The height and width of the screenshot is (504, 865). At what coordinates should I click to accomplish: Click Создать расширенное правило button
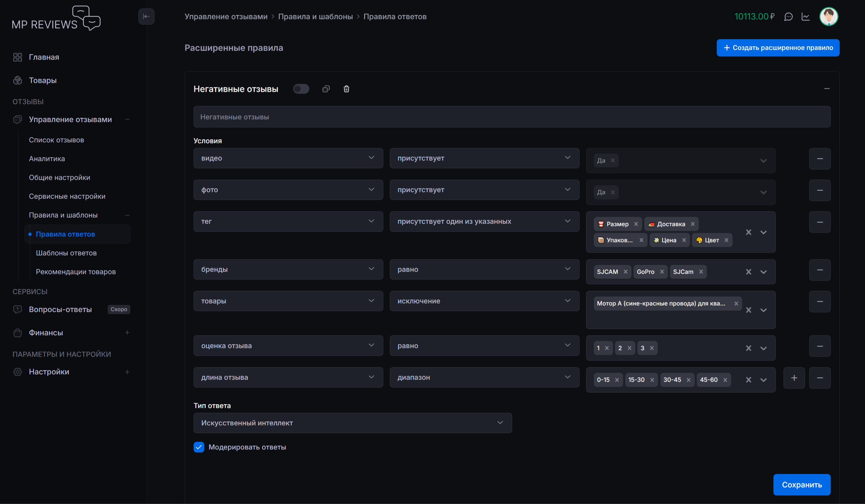(x=778, y=48)
